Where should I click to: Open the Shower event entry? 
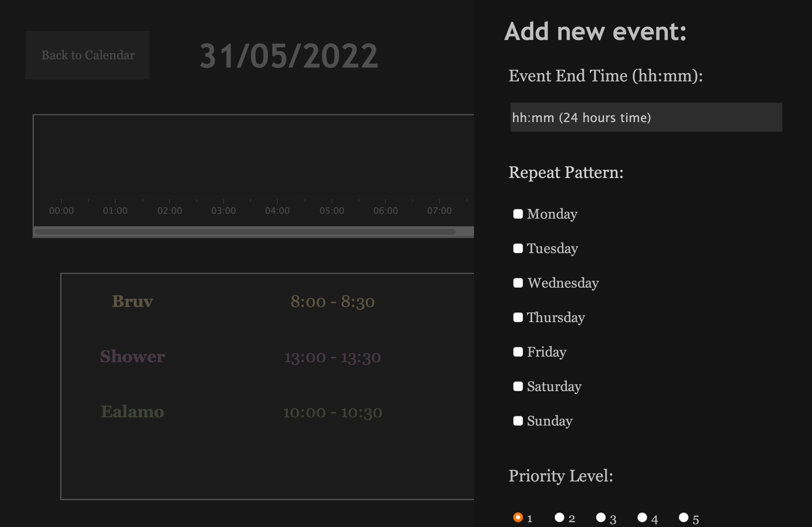132,357
